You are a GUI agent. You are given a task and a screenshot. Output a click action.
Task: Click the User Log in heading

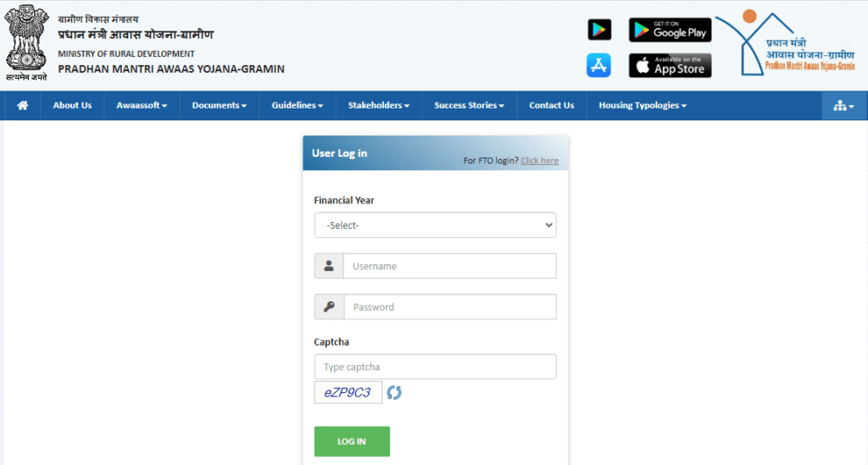click(339, 153)
